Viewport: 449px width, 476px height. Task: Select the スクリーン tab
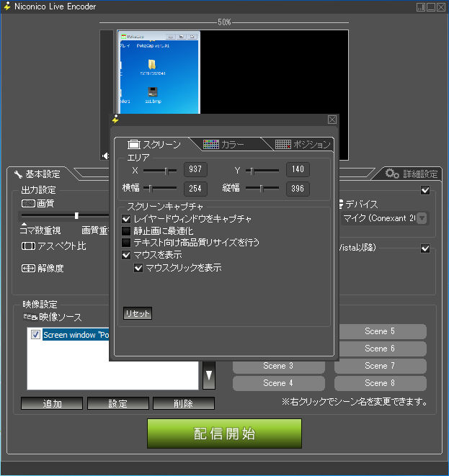click(154, 145)
